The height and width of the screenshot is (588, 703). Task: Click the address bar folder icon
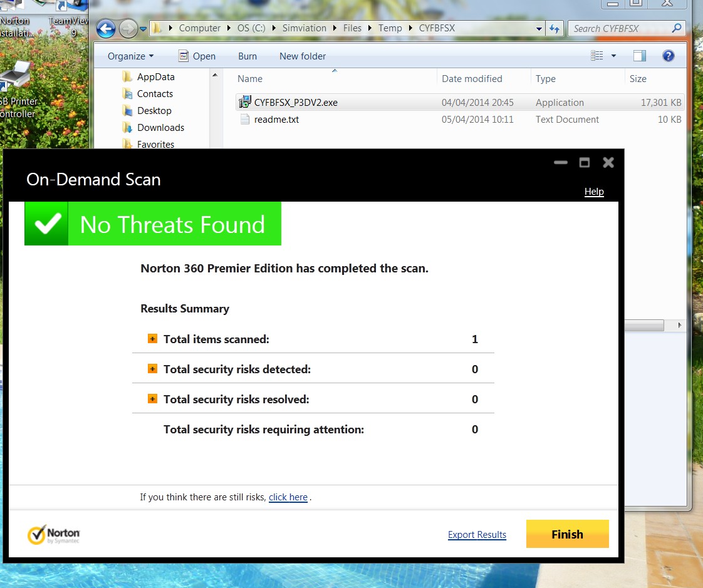click(x=157, y=28)
